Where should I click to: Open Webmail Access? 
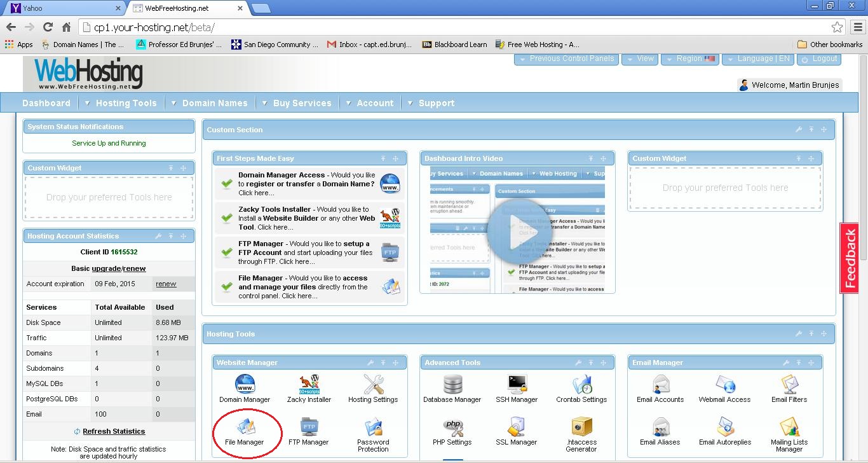click(x=725, y=384)
